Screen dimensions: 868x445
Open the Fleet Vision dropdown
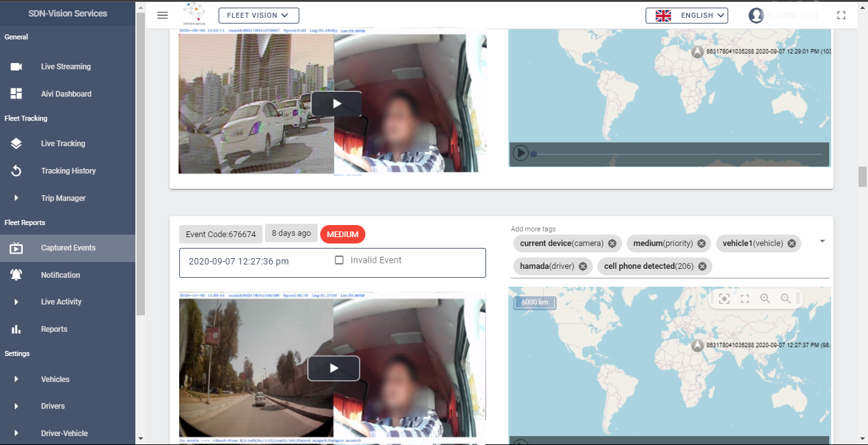259,15
